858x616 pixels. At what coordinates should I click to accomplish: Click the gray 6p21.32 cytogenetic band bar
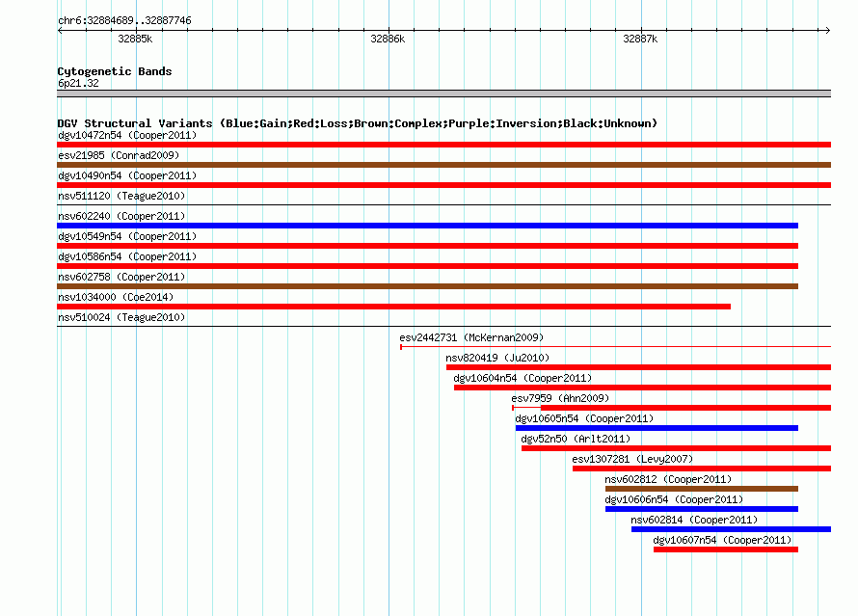[x=443, y=94]
